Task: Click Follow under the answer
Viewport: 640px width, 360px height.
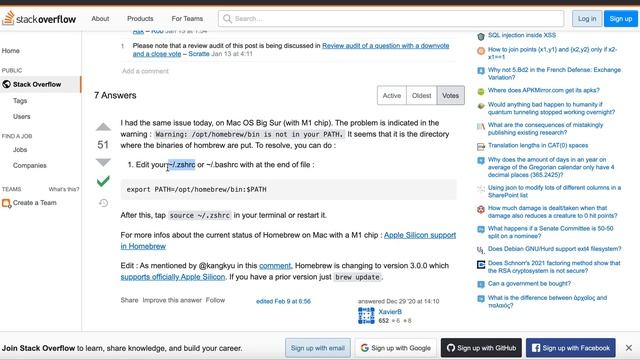Action: 215,300
